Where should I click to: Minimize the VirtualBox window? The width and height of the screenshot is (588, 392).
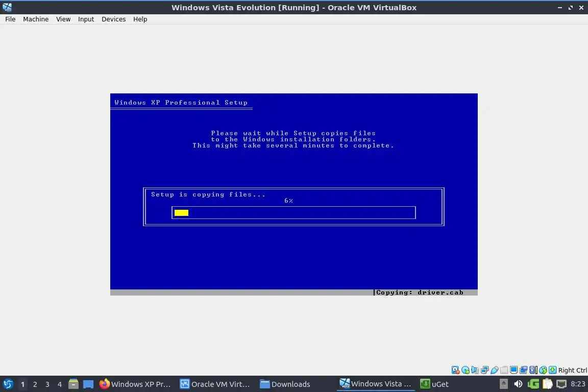coord(560,8)
